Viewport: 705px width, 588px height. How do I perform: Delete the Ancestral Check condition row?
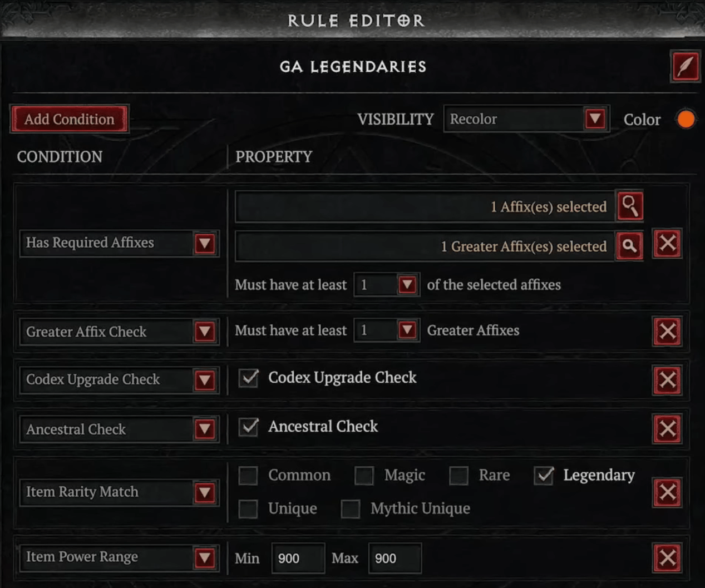[x=667, y=429]
